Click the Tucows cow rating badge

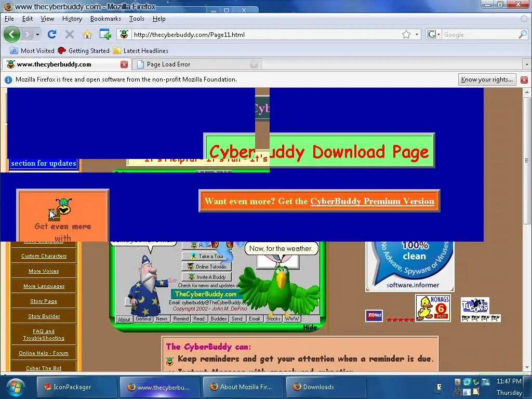pyautogui.click(x=481, y=310)
